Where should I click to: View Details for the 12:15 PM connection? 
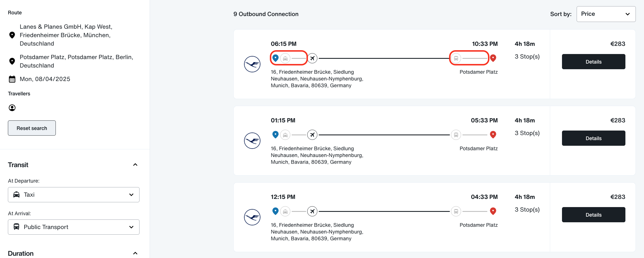(x=594, y=215)
